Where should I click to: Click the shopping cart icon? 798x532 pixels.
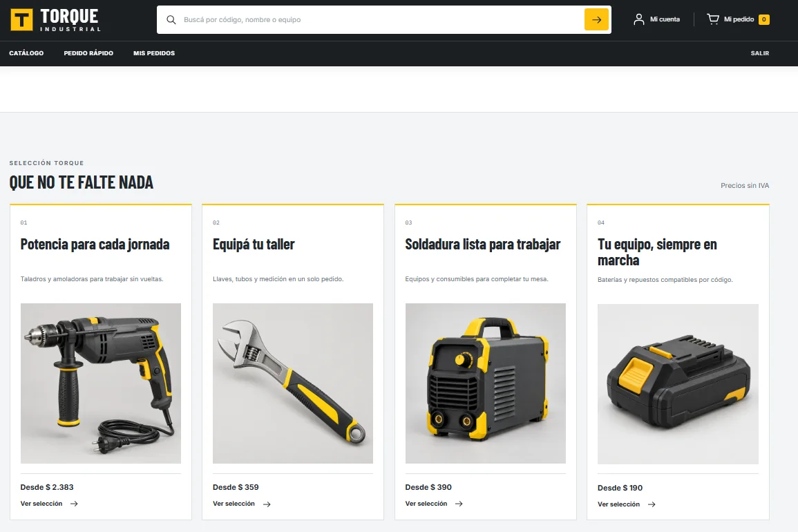coord(713,19)
